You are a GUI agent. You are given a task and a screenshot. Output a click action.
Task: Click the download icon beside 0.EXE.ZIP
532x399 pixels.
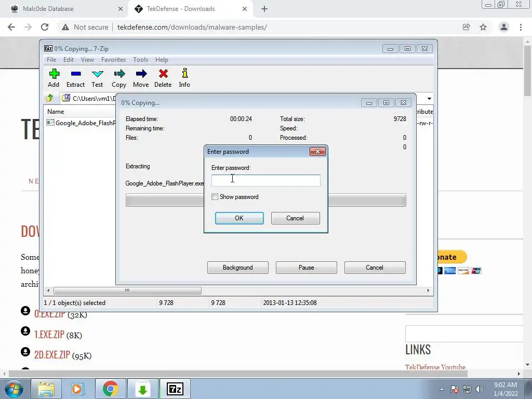[x=25, y=311]
